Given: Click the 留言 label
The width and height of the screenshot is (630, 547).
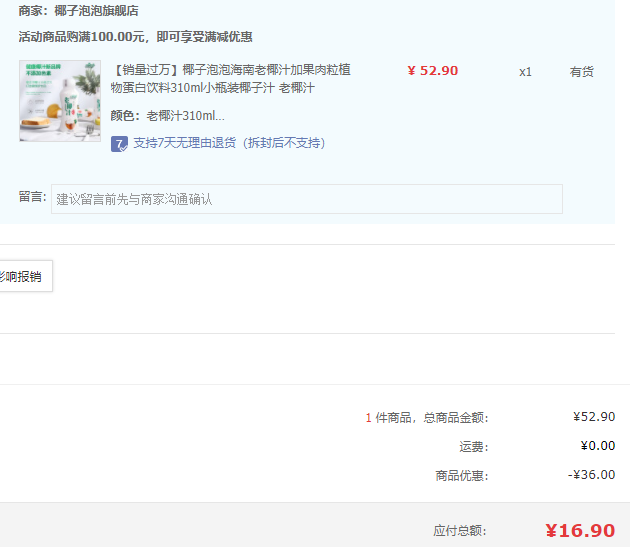Looking at the screenshot, I should (x=32, y=197).
